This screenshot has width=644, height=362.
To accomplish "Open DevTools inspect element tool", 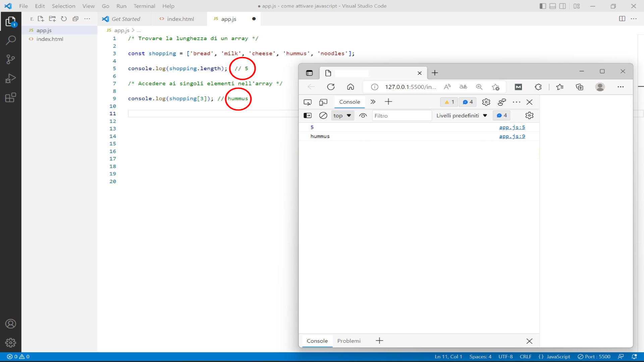I will (307, 102).
